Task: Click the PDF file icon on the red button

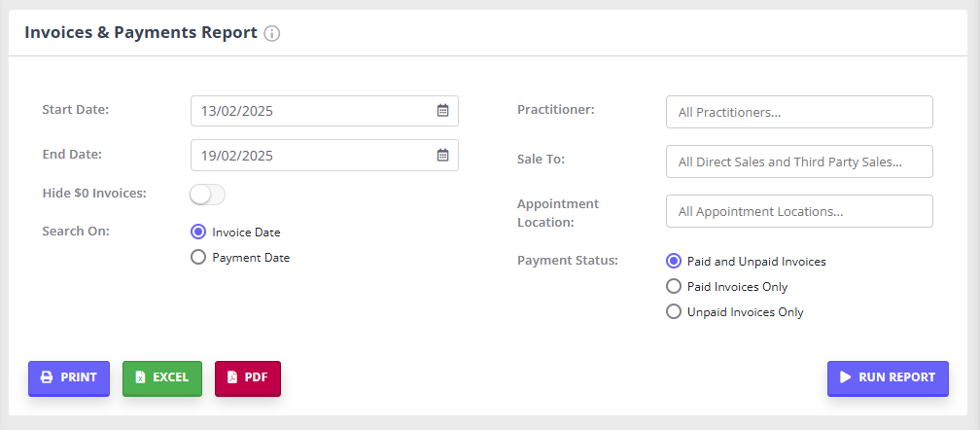Action: (x=232, y=377)
